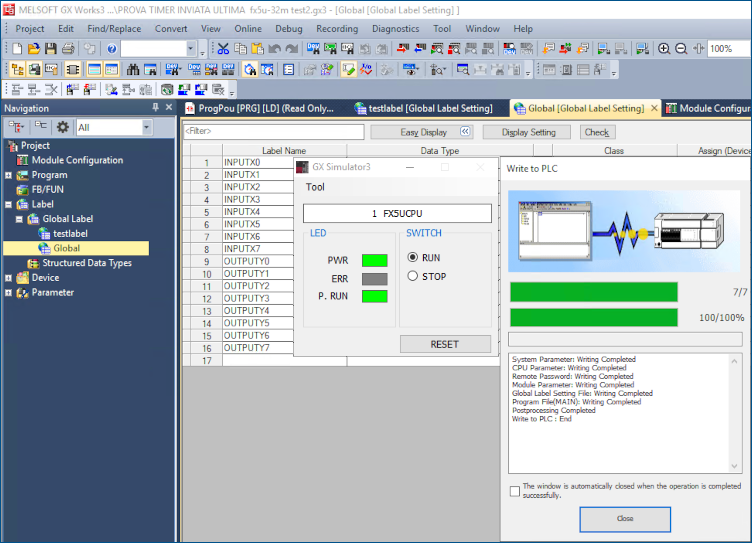Open the Convert menu

171,29
